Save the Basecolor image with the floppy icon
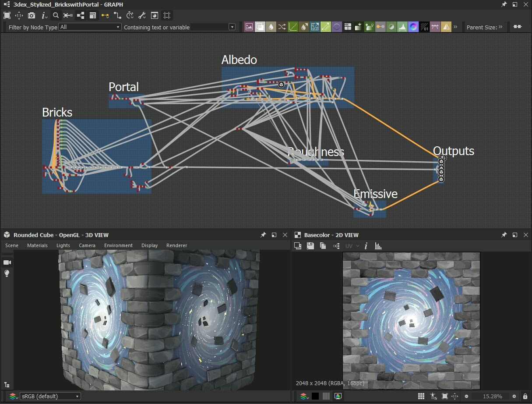 tap(310, 246)
